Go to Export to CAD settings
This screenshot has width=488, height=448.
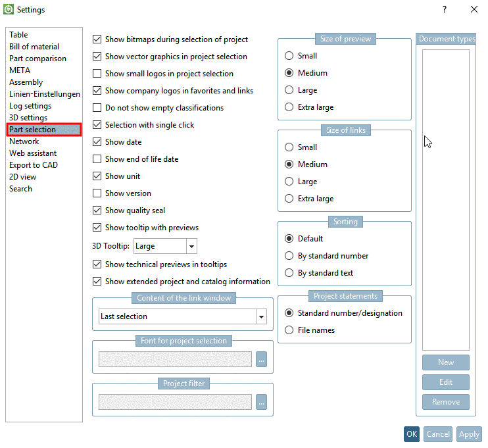pyautogui.click(x=34, y=165)
